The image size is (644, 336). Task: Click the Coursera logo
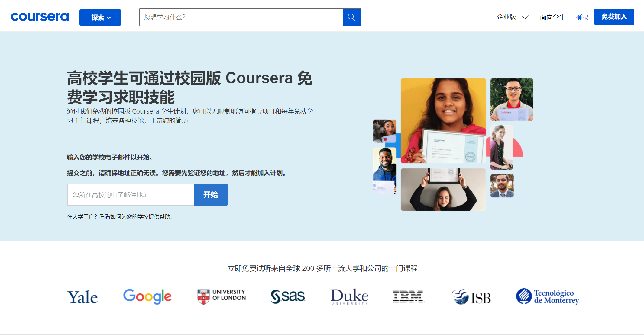40,17
